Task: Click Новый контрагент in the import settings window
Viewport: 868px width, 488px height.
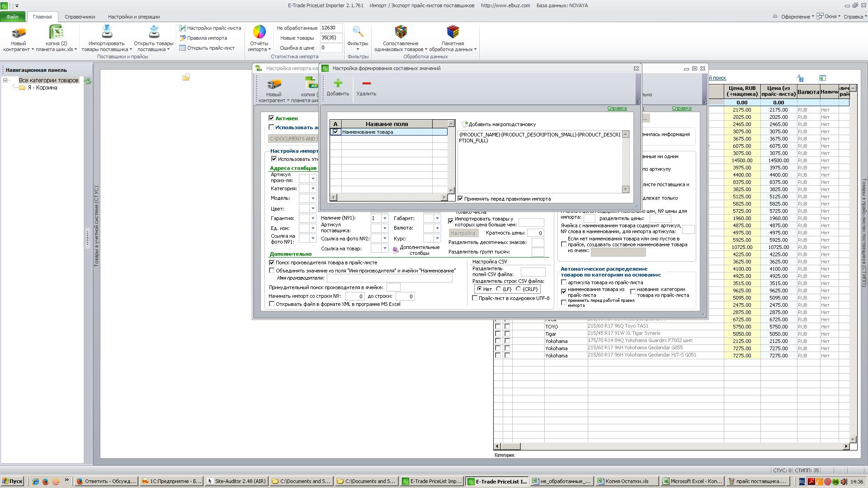Action: pos(274,90)
